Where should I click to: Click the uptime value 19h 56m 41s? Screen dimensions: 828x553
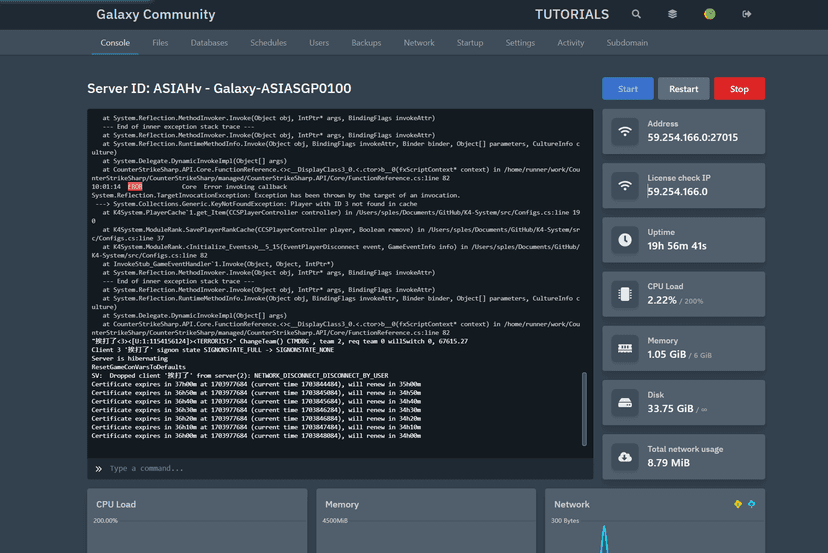pyautogui.click(x=677, y=246)
